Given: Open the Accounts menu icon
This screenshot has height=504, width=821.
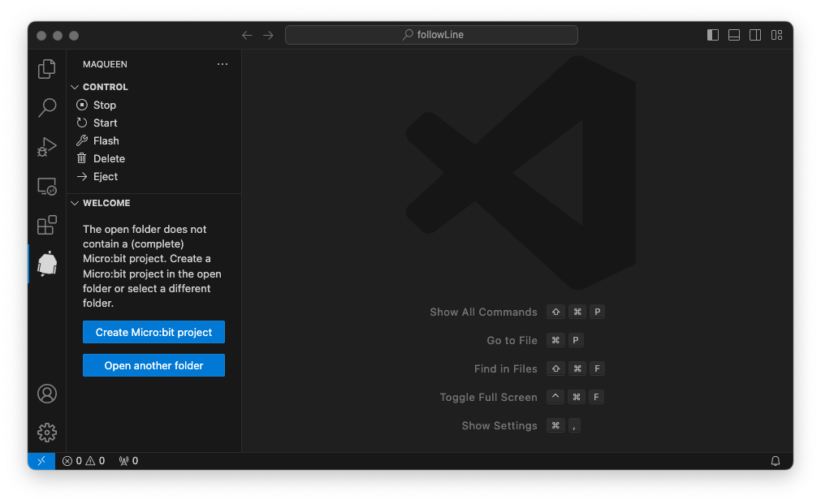Looking at the screenshot, I should pos(47,394).
